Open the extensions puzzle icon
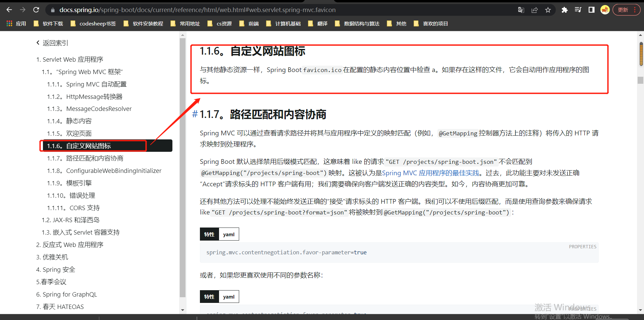The height and width of the screenshot is (320, 644). pos(565,10)
